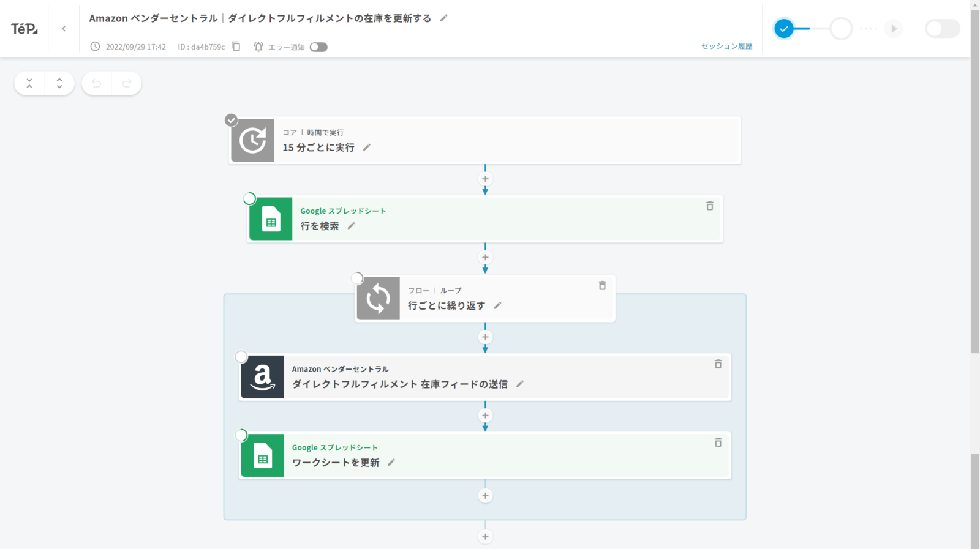Screen dimensions: 980x549
Task: Click the empty second step circle
Action: click(x=841, y=29)
